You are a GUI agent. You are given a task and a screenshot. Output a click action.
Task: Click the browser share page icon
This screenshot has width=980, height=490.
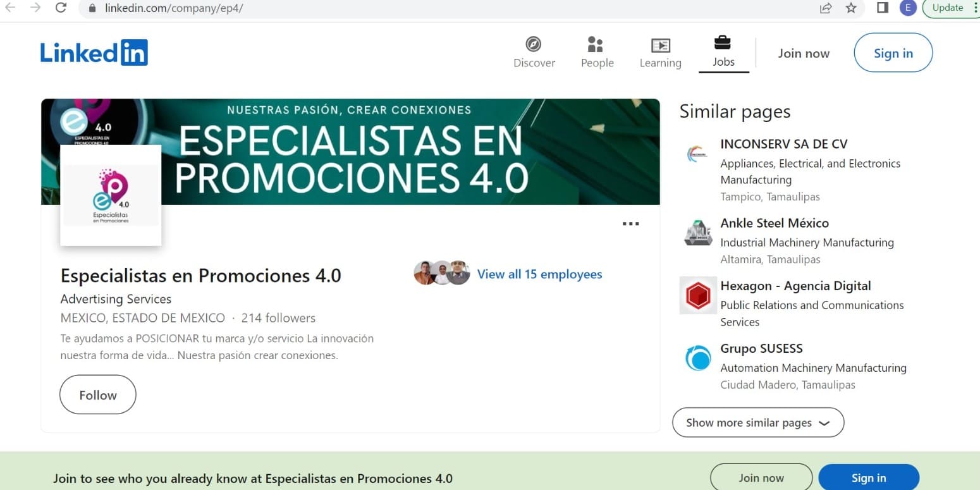(x=825, y=8)
